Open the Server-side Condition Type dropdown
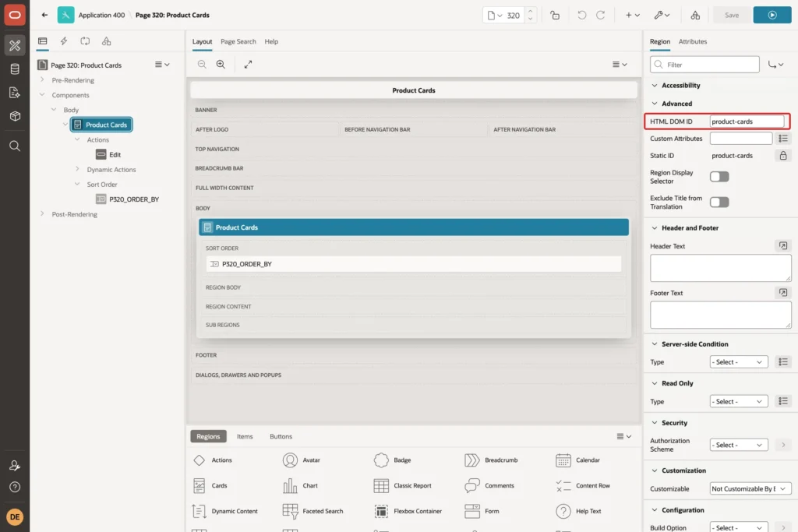 (x=739, y=361)
